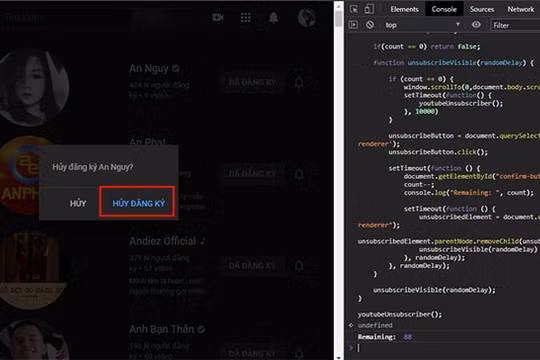Viewport: 540px width, 360px height.
Task: Show the console sidebar icon
Action: coord(353,25)
